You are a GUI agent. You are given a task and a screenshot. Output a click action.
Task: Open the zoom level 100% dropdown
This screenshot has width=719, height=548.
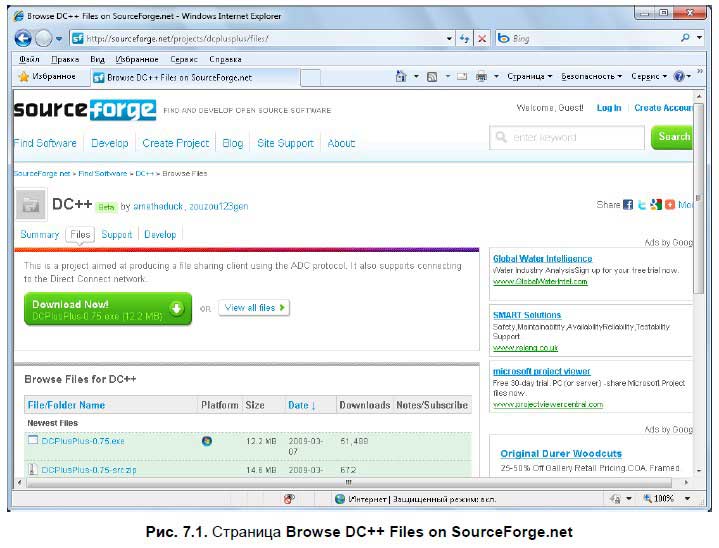click(687, 498)
